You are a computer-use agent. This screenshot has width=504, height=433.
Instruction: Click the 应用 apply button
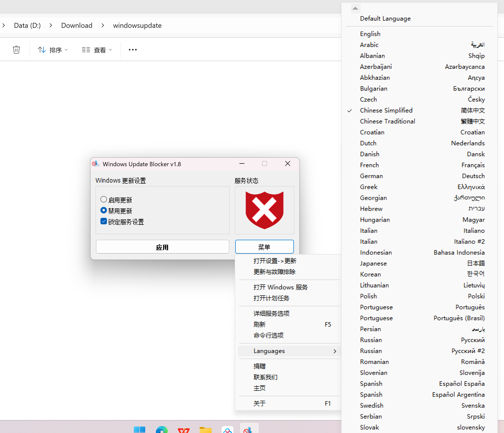[162, 247]
